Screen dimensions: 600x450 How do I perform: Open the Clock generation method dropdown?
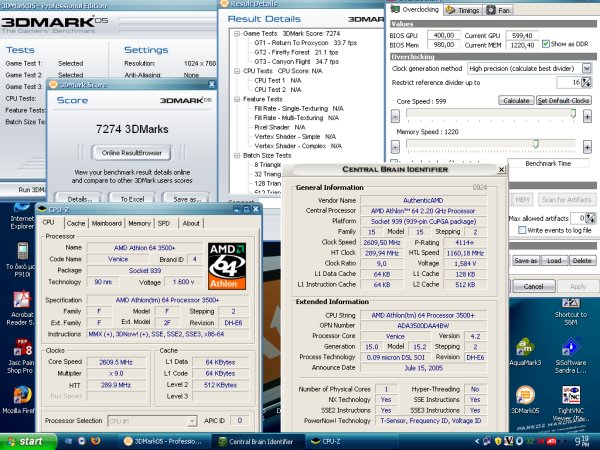tap(587, 68)
